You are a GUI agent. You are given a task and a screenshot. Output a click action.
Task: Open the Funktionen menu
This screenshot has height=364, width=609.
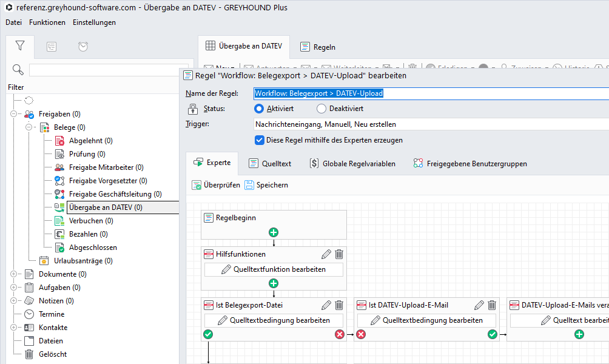point(47,22)
